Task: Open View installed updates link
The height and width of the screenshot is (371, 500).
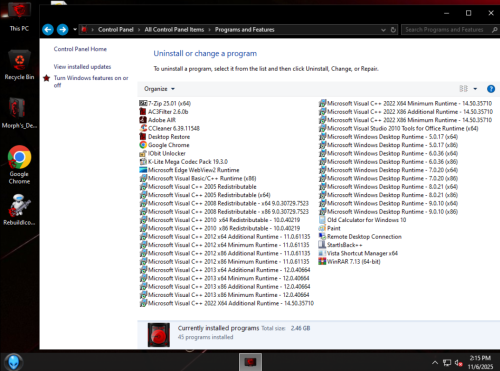Action: [x=82, y=67]
